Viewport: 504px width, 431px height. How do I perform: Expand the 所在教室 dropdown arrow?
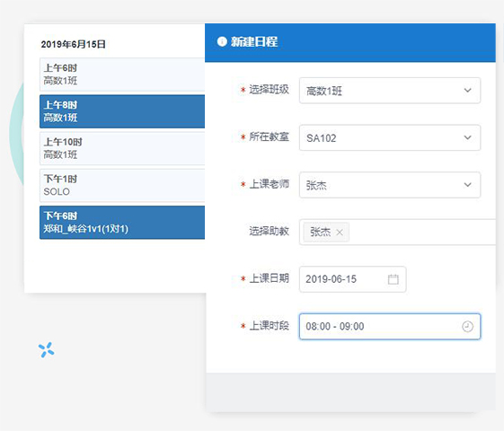(468, 137)
